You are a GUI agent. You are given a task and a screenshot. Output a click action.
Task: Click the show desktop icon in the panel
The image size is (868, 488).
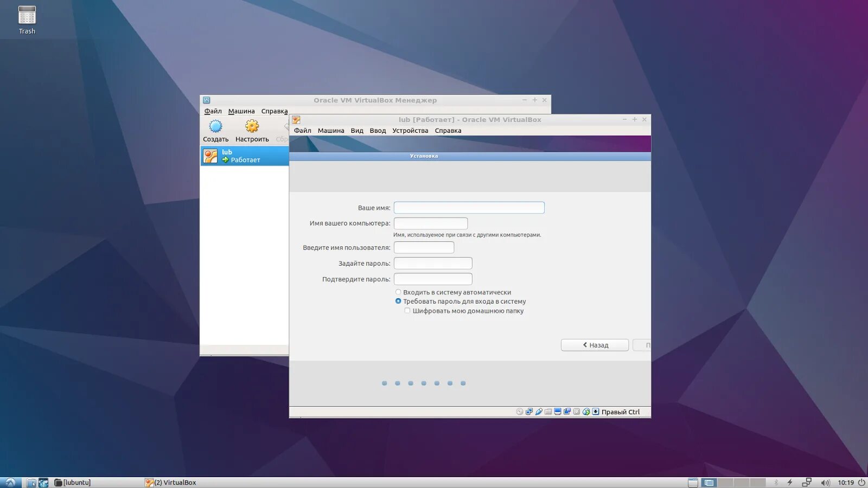[693, 483]
